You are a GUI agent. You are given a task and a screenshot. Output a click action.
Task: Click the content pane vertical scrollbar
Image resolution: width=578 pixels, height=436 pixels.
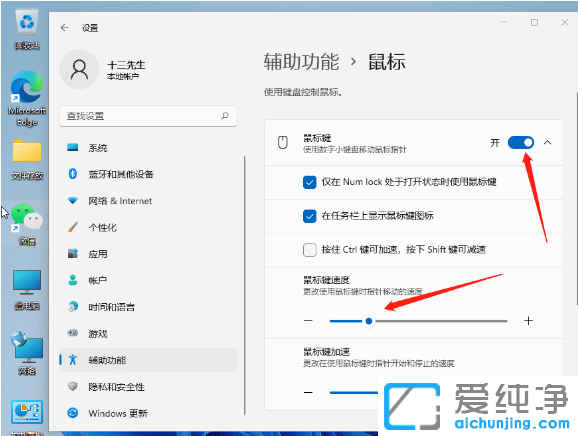click(x=576, y=199)
